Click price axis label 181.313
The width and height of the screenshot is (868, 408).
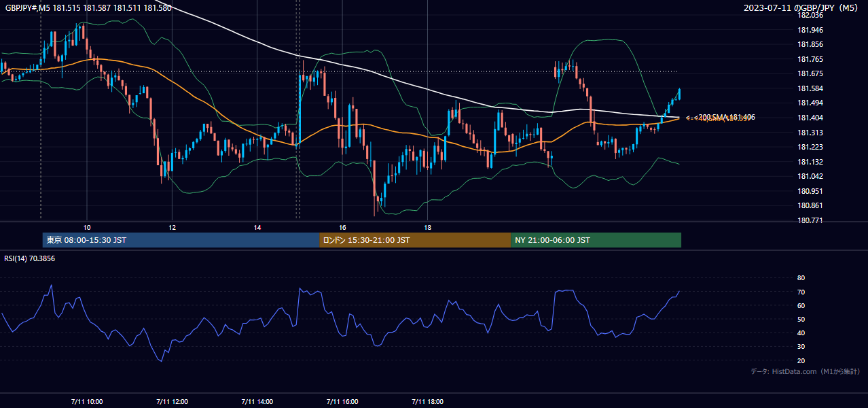point(810,133)
